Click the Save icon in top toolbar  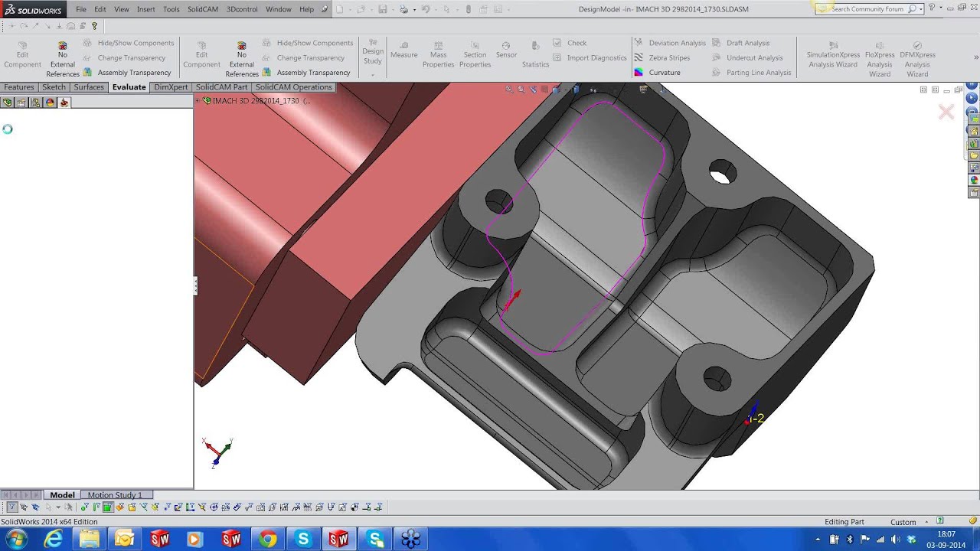[383, 9]
